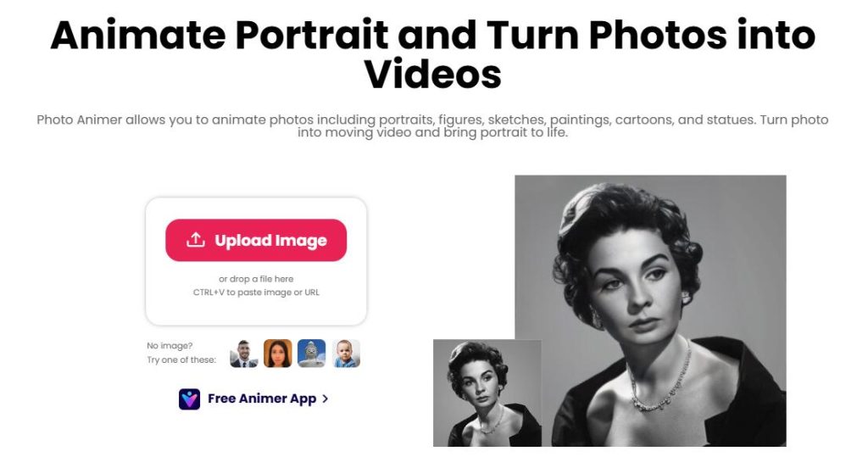The height and width of the screenshot is (468, 868).
Task: Click the 'No image?' label
Action: click(170, 346)
